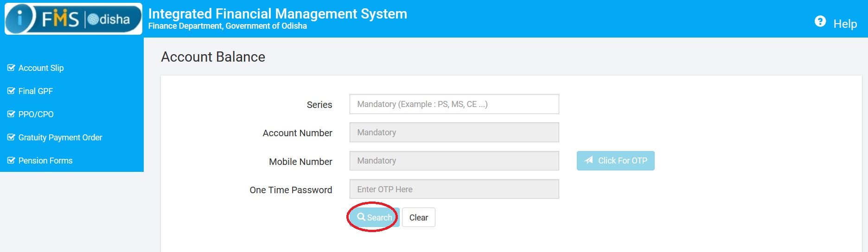Open Pension Forms from sidebar
The image size is (868, 252).
(x=45, y=161)
